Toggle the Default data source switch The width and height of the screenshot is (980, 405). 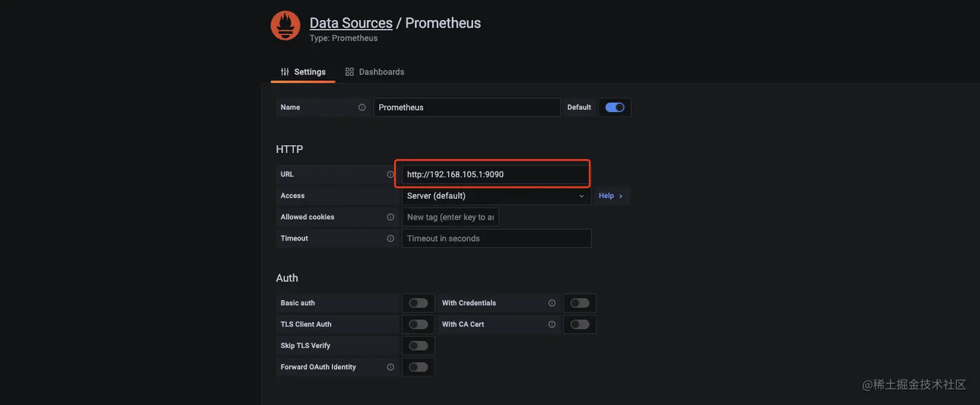[614, 108]
